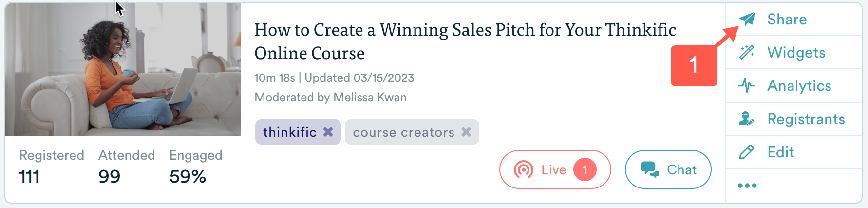Click the Live notification count badge

click(x=585, y=170)
